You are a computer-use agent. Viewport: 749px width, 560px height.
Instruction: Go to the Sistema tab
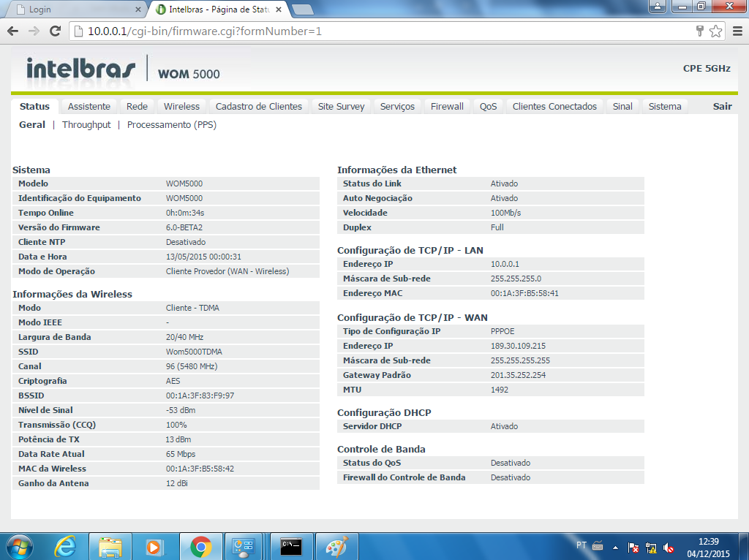[x=665, y=107]
